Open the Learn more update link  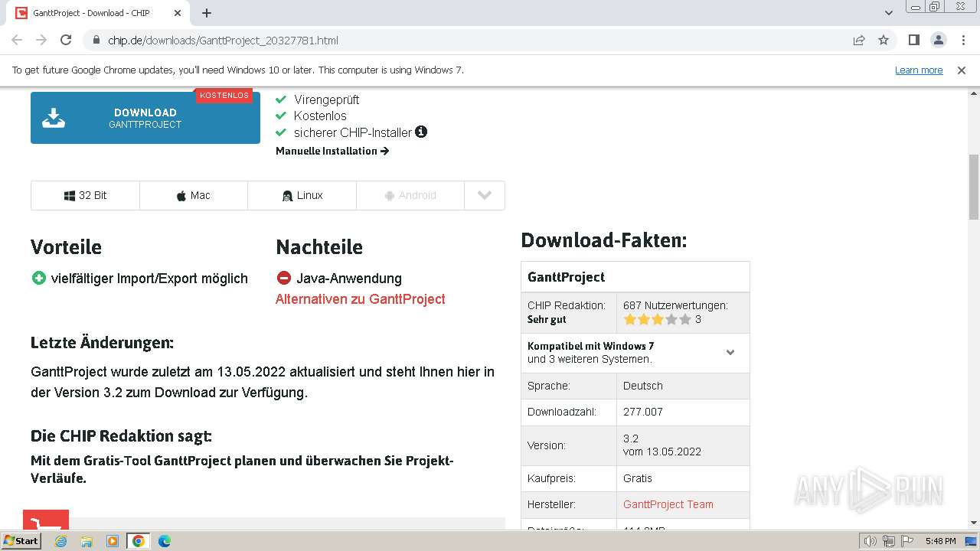click(919, 70)
